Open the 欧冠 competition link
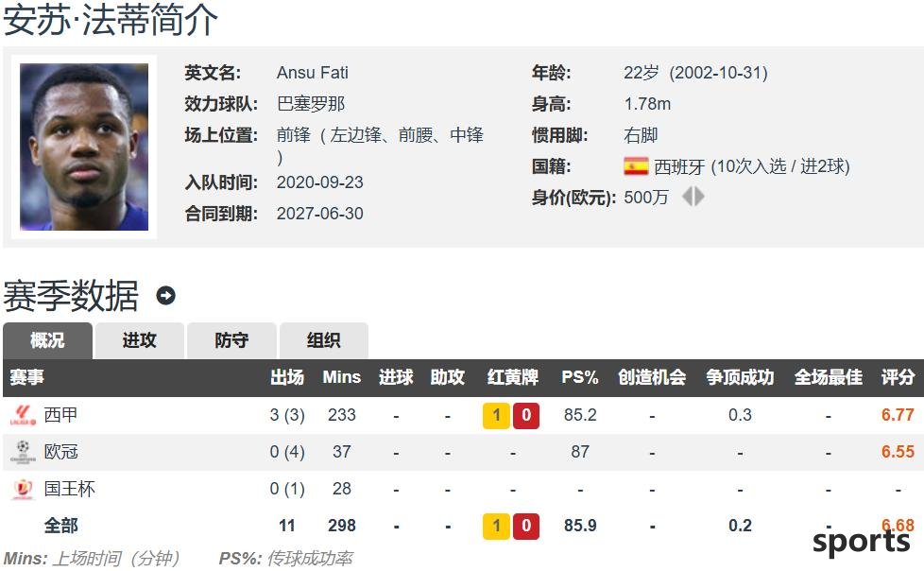The width and height of the screenshot is (924, 571). click(61, 452)
